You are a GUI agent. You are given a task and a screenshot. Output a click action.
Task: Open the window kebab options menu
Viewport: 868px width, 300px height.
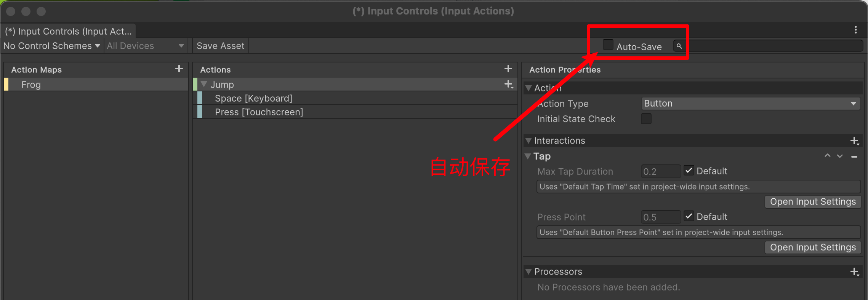856,30
